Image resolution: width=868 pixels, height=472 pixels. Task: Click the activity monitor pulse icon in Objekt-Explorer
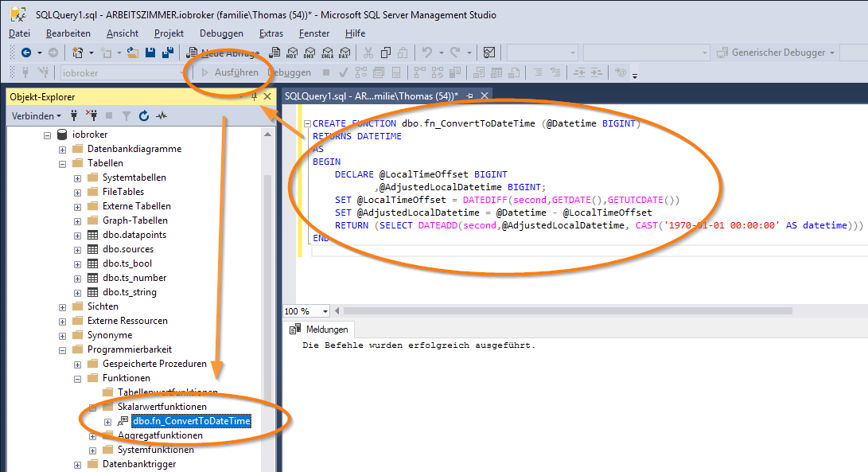point(162,115)
